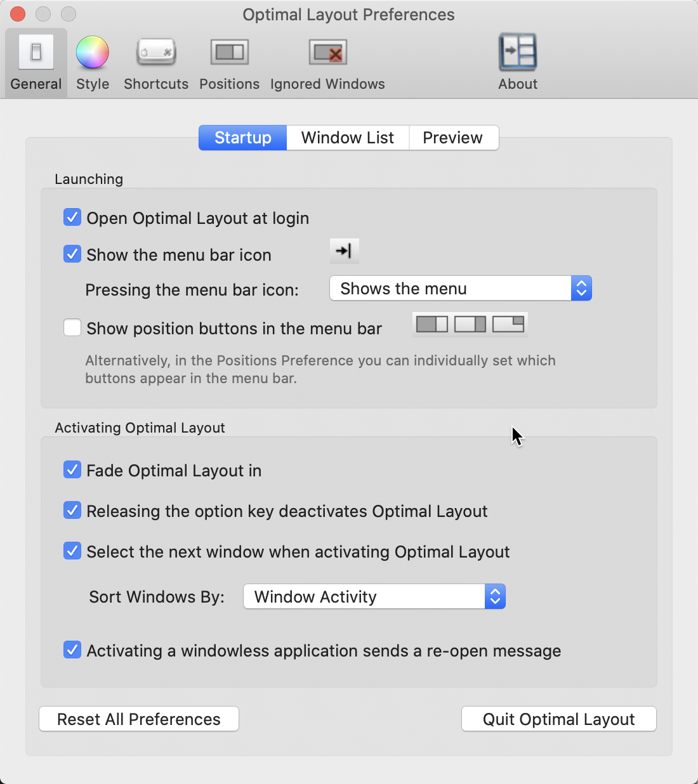Disable Open Optimal Layout at login

tap(72, 218)
